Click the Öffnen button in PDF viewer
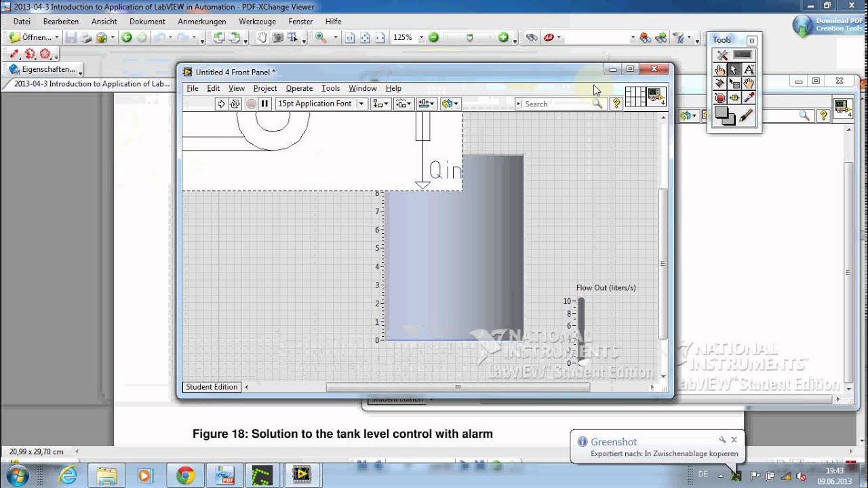The height and width of the screenshot is (488, 868). pyautogui.click(x=34, y=38)
